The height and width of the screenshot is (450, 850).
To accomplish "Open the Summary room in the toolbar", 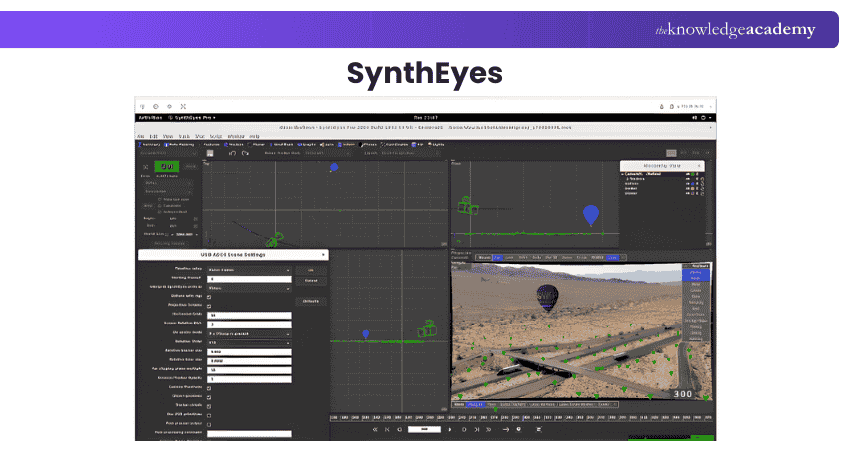I will [150, 145].
